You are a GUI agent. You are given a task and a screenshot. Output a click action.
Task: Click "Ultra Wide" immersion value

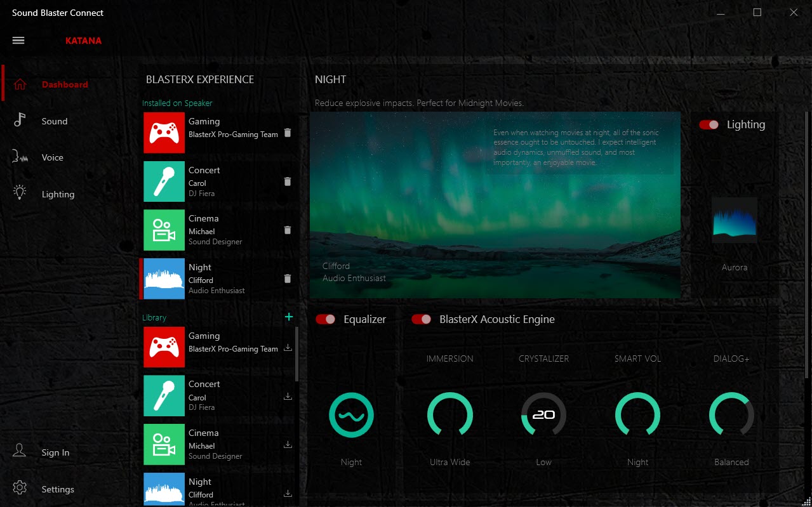(x=450, y=462)
